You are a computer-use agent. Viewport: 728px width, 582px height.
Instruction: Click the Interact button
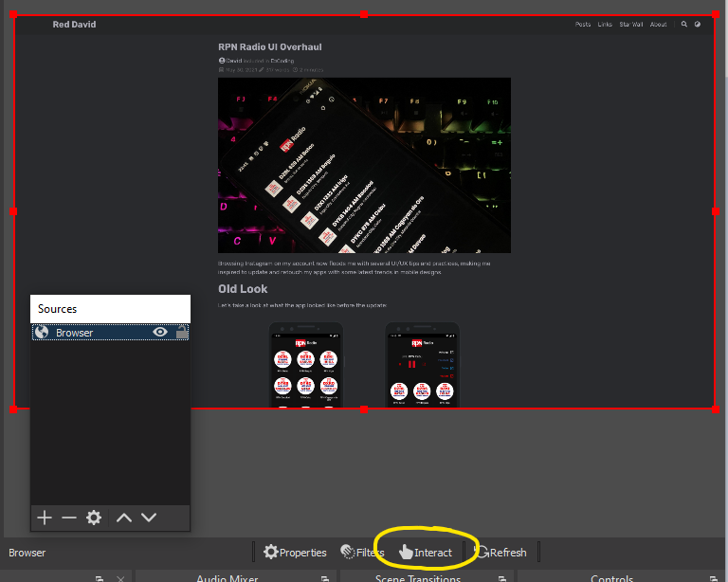click(426, 553)
